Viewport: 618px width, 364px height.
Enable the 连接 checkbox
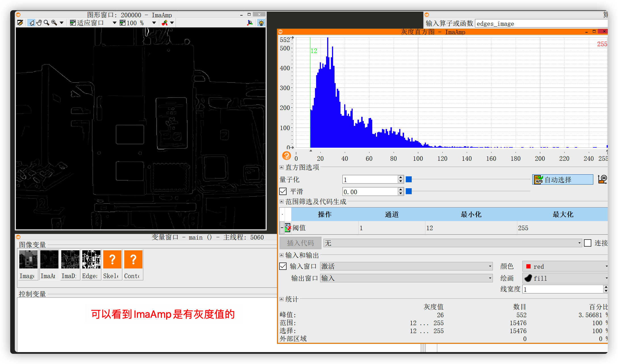587,243
